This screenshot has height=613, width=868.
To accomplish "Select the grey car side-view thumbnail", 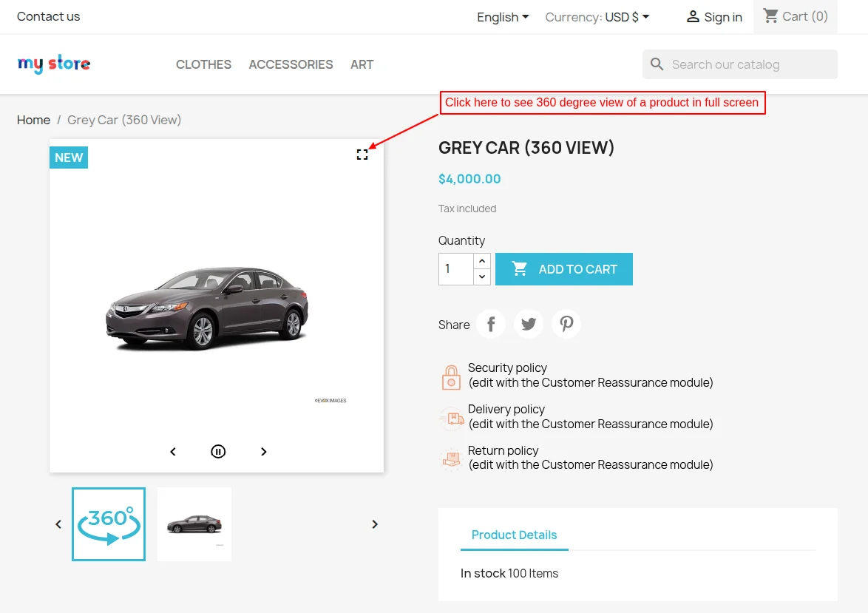I will (x=194, y=524).
